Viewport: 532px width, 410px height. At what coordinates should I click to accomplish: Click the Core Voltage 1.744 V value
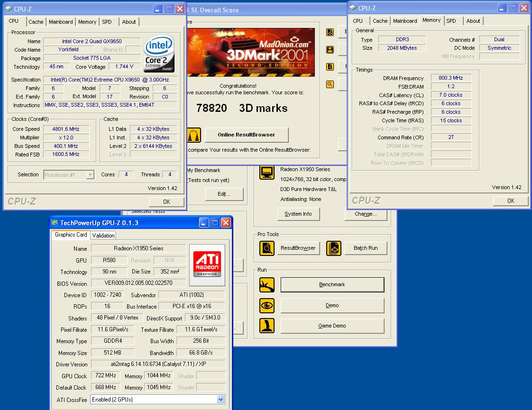pyautogui.click(x=125, y=66)
